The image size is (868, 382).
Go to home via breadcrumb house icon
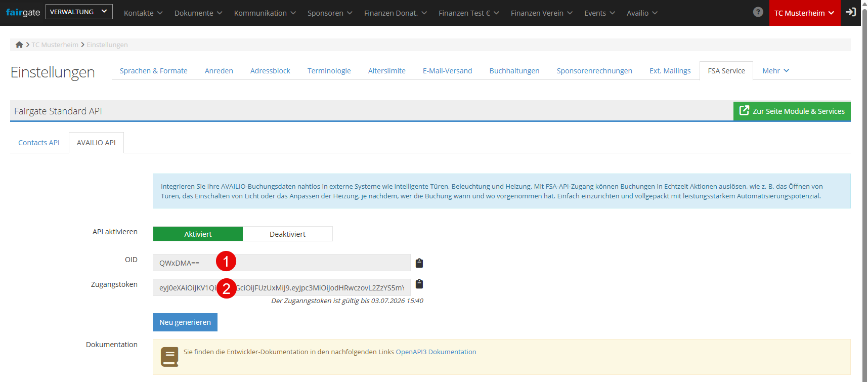(x=19, y=45)
